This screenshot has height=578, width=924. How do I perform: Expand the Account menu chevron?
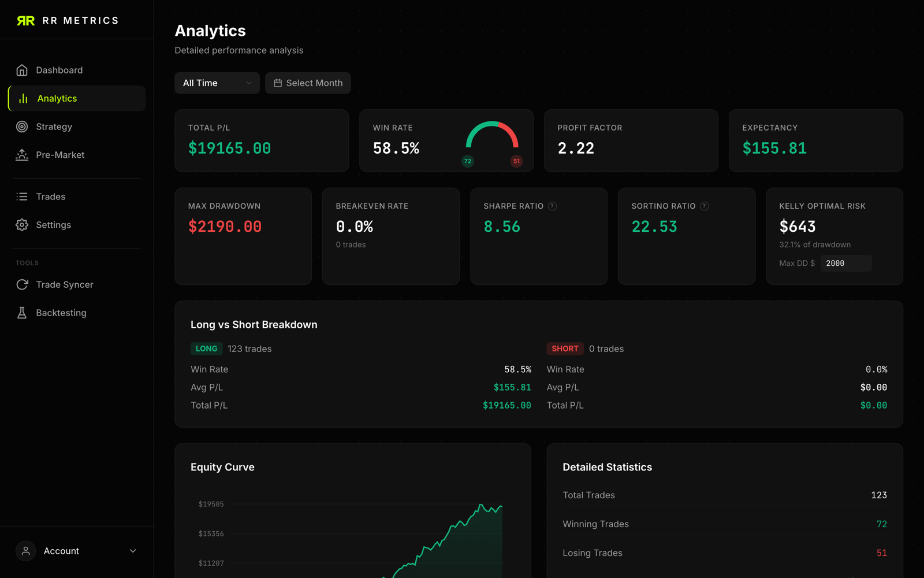tap(133, 551)
